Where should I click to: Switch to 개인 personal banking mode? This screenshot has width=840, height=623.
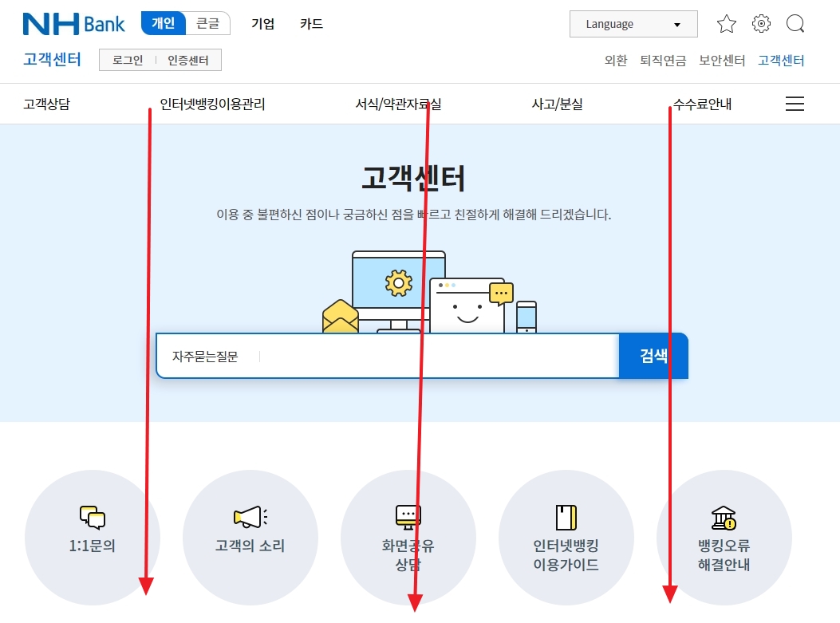(x=164, y=23)
